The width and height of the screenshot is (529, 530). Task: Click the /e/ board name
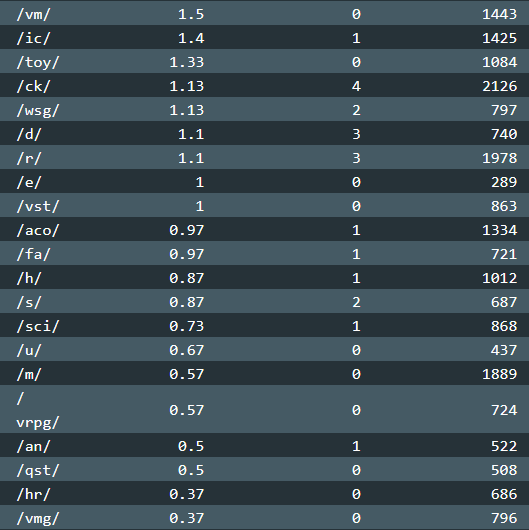point(29,183)
